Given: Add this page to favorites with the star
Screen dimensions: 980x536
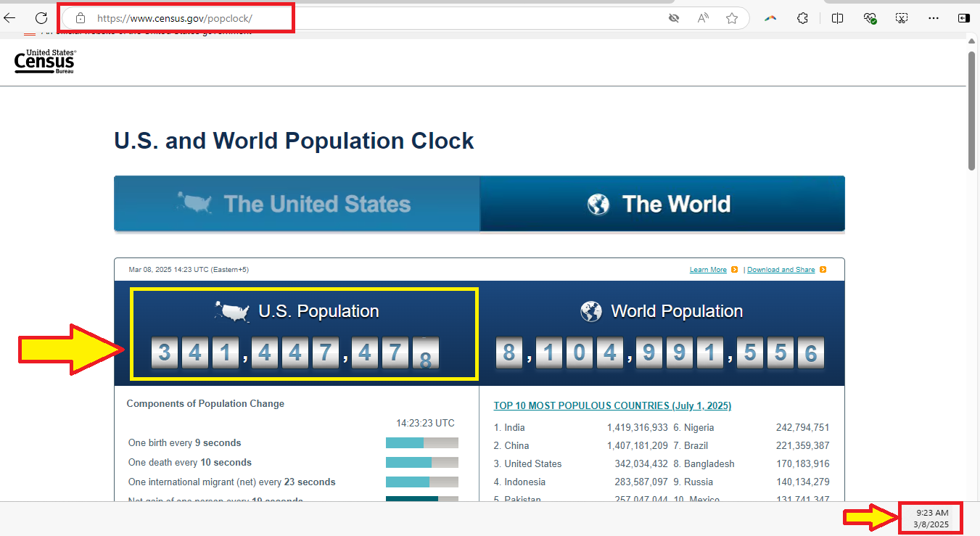Looking at the screenshot, I should (732, 18).
